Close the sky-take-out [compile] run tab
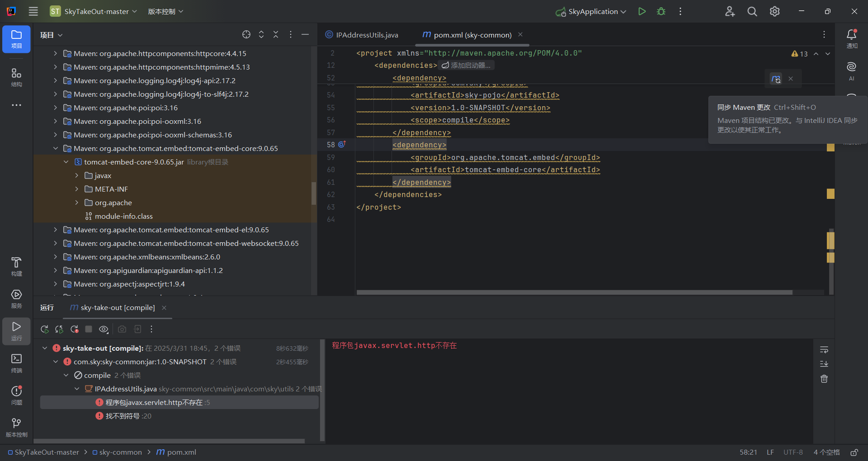Screen dimensions: 868x461 [164, 308]
